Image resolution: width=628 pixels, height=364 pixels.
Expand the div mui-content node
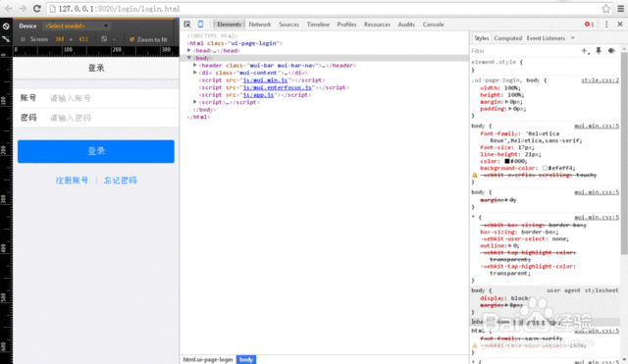pos(195,73)
